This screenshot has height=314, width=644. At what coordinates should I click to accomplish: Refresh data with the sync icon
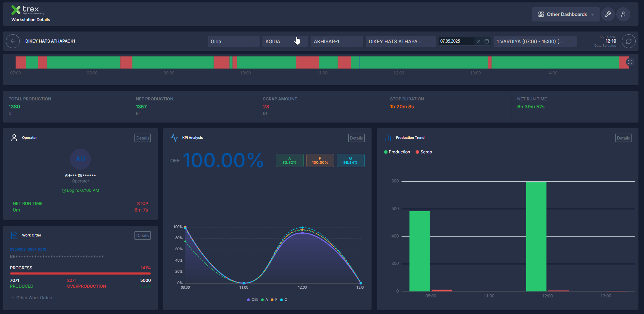pos(629,41)
